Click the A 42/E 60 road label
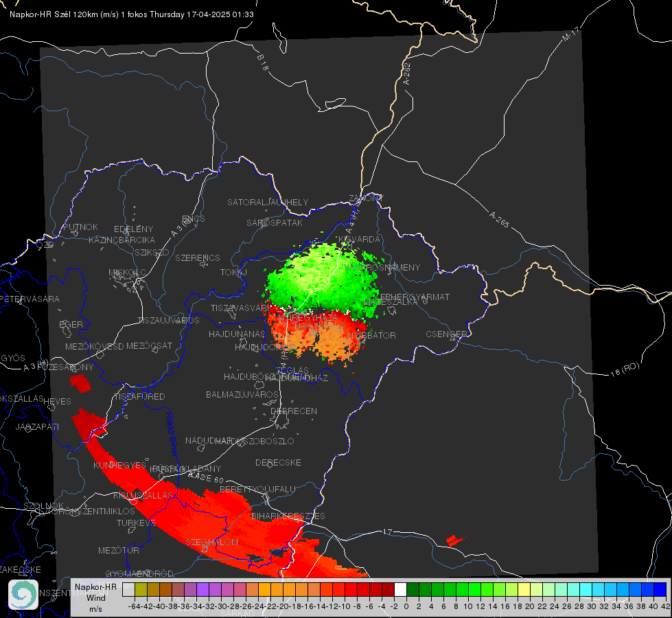This screenshot has height=618, width=672. pyautogui.click(x=206, y=477)
